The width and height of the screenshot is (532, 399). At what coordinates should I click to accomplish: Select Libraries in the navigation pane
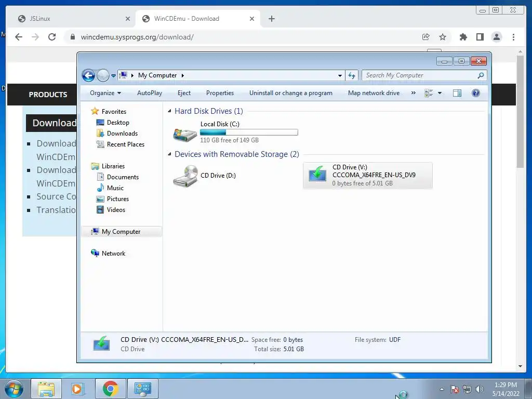tap(113, 166)
